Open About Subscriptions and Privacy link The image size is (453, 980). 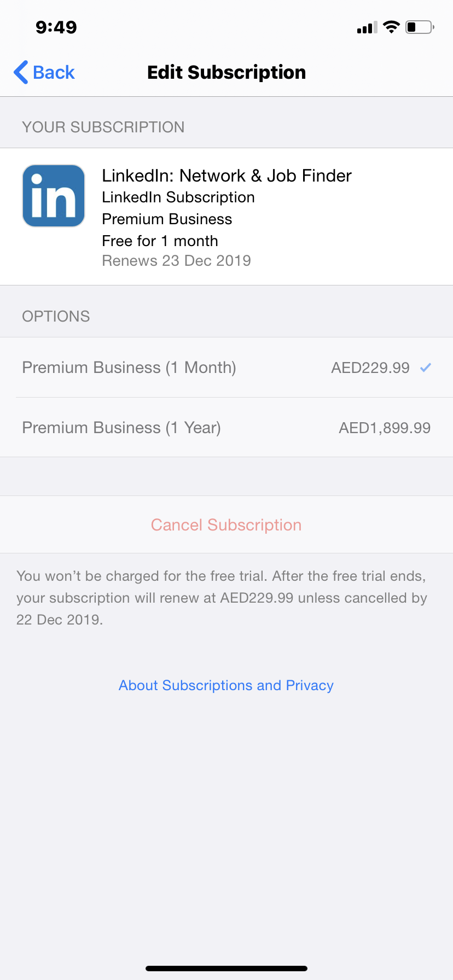226,685
